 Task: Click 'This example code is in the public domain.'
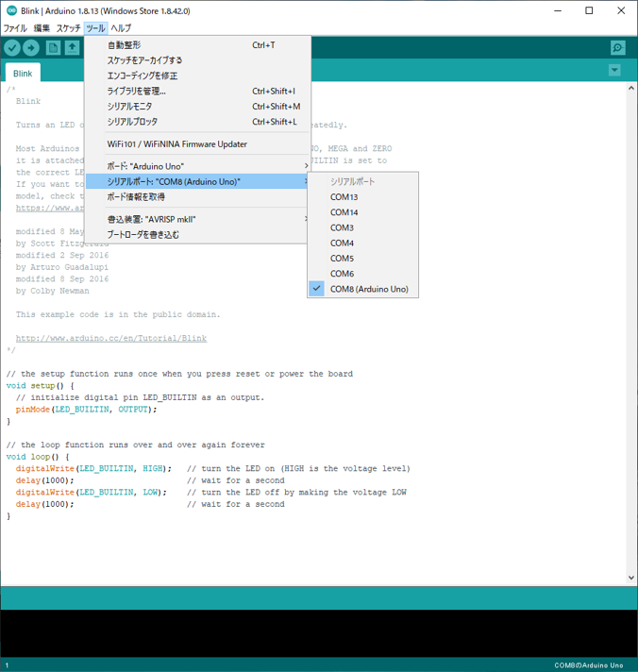118,314
